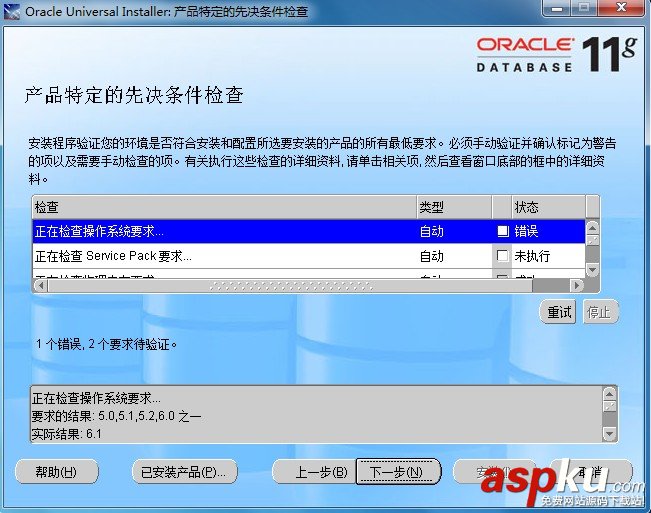Open 已安装产品(P)... dialog
Image resolution: width=651 pixels, height=513 pixels.
click(184, 472)
